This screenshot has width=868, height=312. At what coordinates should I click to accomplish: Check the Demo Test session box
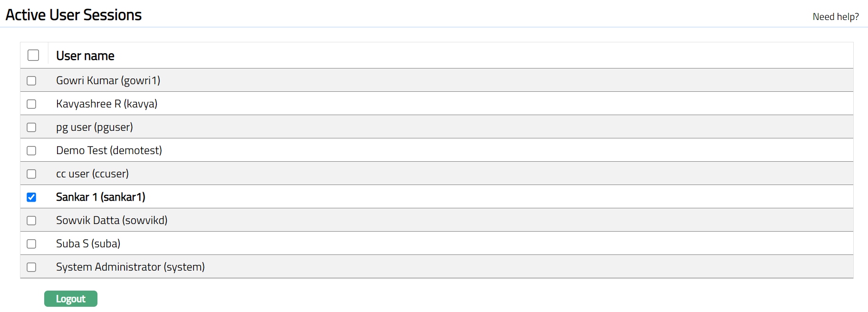point(31,151)
